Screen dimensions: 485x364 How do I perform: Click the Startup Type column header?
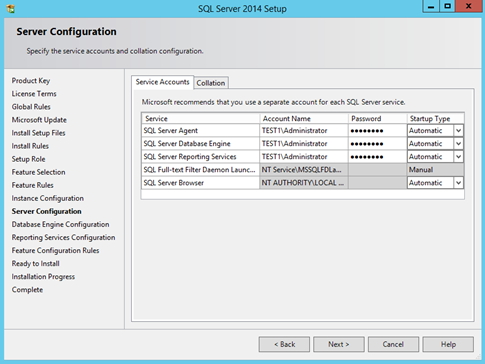[435, 118]
